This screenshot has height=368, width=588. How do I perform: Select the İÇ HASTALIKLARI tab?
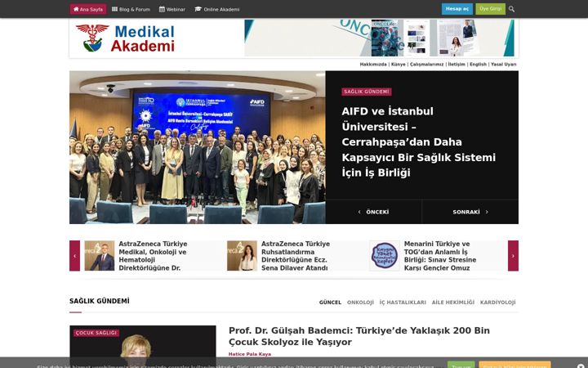click(x=403, y=303)
